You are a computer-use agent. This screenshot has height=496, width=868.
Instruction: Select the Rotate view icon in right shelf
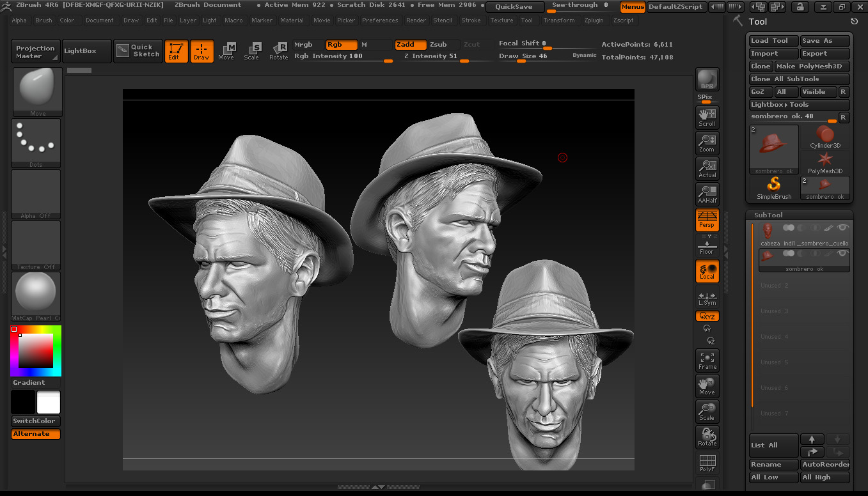click(707, 437)
